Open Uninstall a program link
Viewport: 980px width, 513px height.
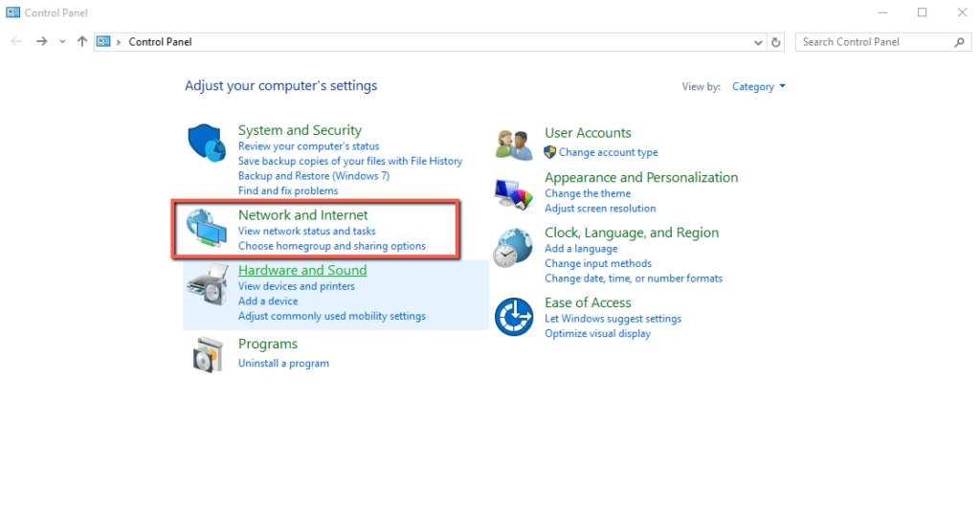(283, 364)
